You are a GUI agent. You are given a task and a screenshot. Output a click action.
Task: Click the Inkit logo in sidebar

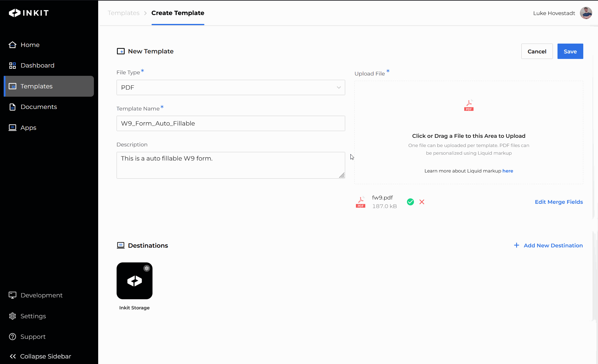(29, 13)
